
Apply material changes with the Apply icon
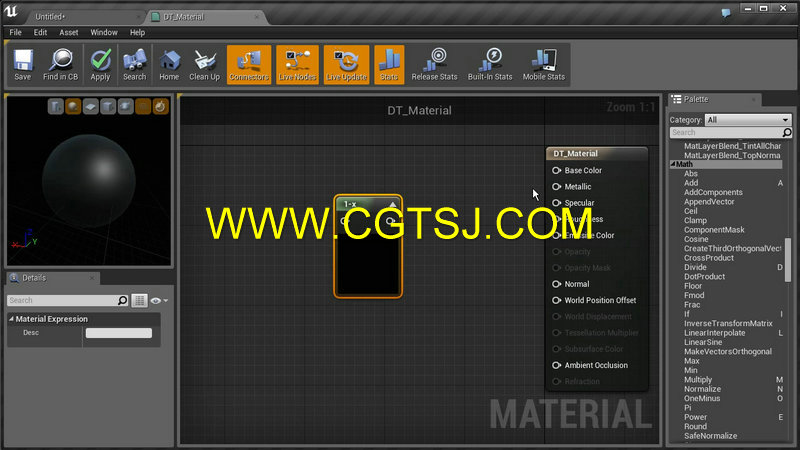(101, 64)
